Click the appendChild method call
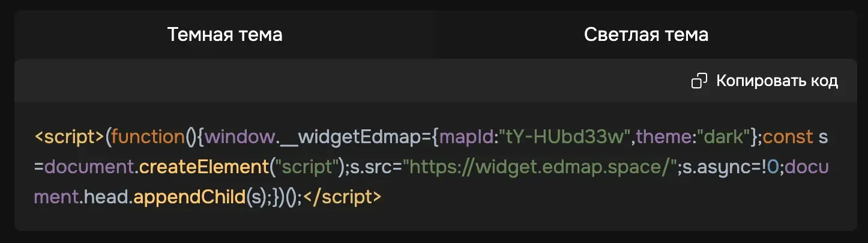Viewport: 868px width, 243px height. click(190, 197)
